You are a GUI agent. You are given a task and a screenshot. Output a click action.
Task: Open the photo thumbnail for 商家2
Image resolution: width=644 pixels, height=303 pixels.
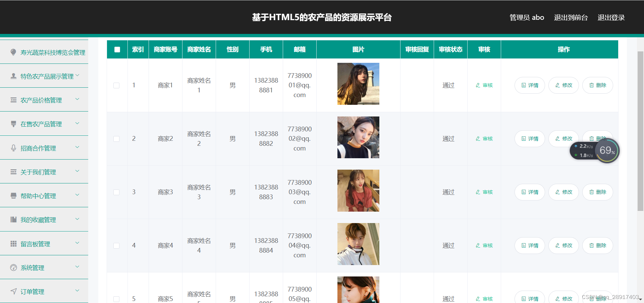(x=358, y=137)
